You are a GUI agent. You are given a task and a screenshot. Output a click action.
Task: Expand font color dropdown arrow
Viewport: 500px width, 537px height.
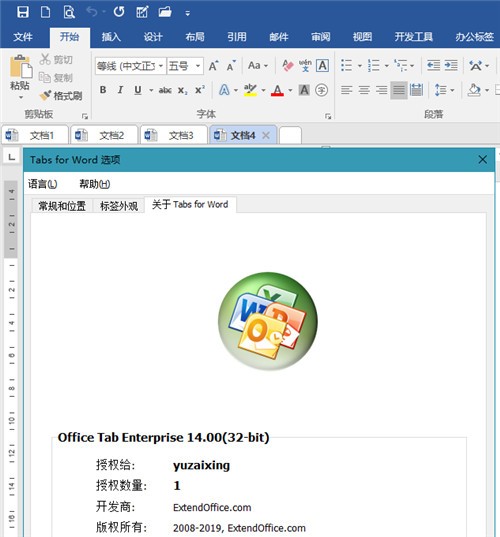(x=290, y=90)
